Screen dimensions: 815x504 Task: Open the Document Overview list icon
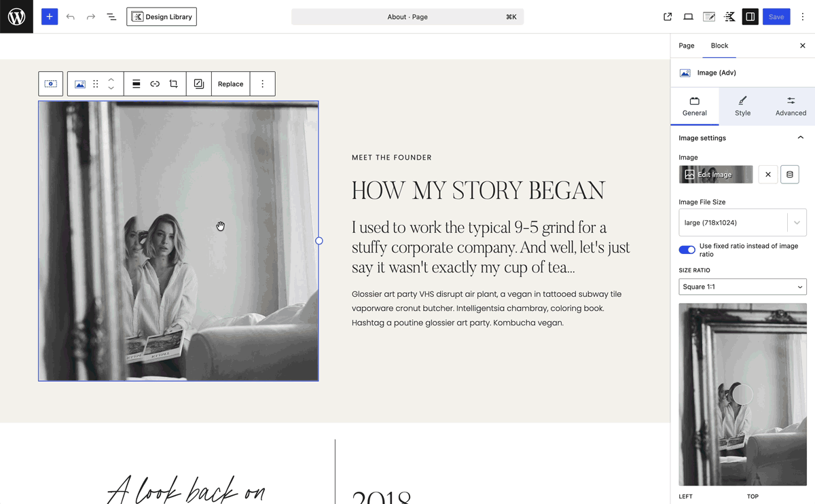tap(111, 16)
